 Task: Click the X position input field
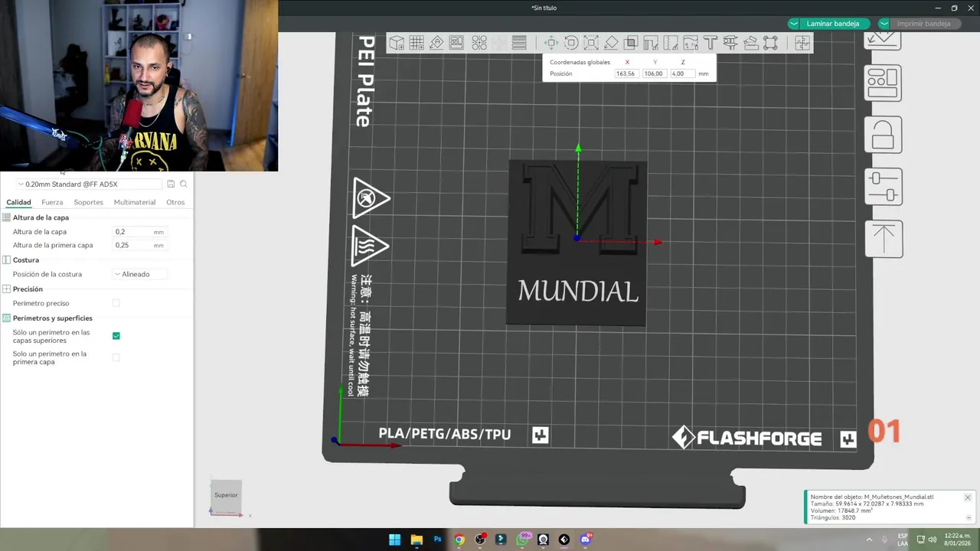(626, 73)
